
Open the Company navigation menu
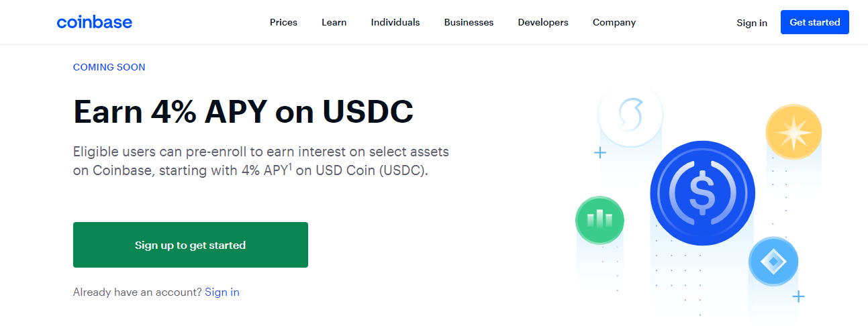(614, 22)
